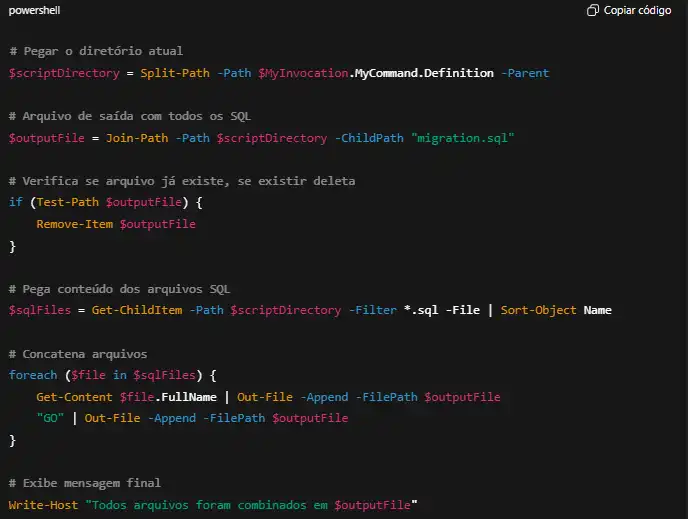Click the comment "# Pegar o diretório atual"
This screenshot has height=519, width=688.
tap(96, 51)
